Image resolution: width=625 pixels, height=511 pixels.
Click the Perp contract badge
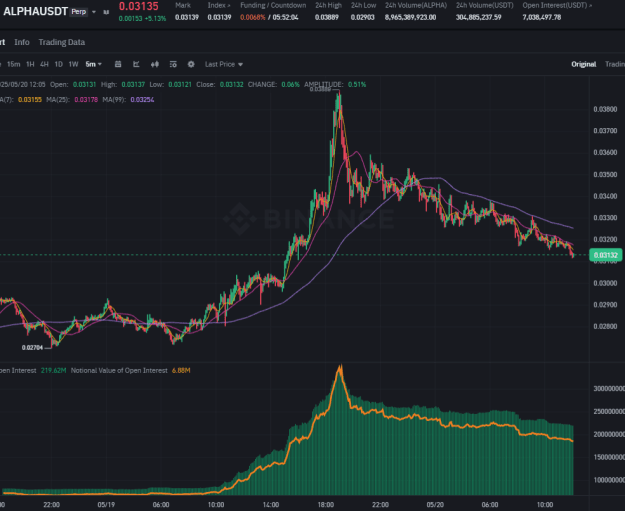coord(79,12)
